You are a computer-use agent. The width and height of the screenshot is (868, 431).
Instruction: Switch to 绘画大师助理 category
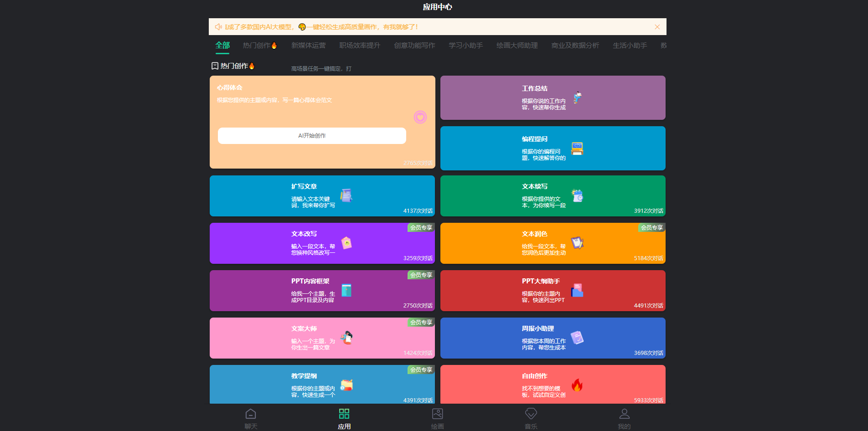[x=517, y=46]
